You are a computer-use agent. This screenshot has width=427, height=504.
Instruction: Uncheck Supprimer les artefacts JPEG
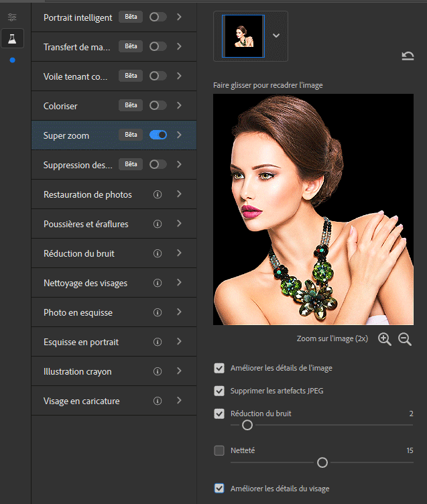[219, 391]
